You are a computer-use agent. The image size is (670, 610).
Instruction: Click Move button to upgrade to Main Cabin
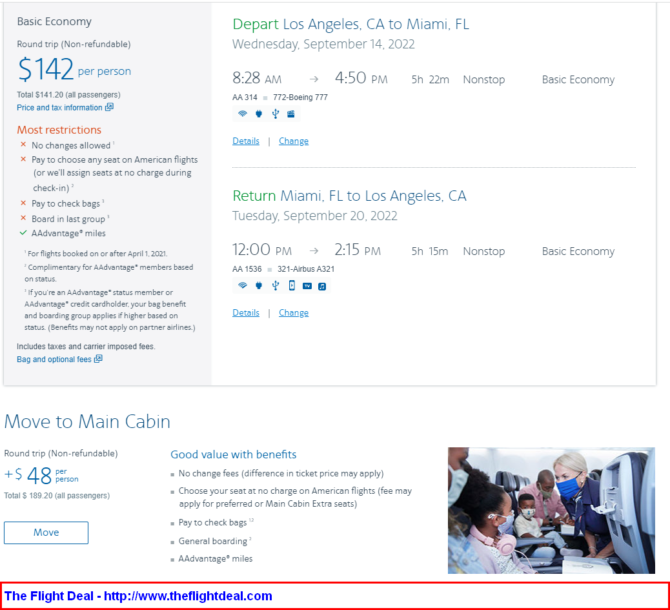click(46, 532)
